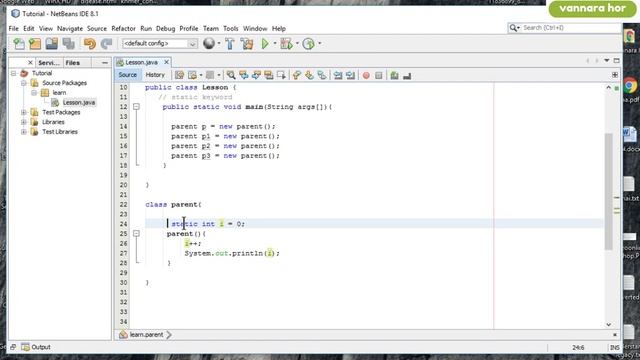Close the Lesson.java tab
640x360 pixels.
tap(167, 62)
